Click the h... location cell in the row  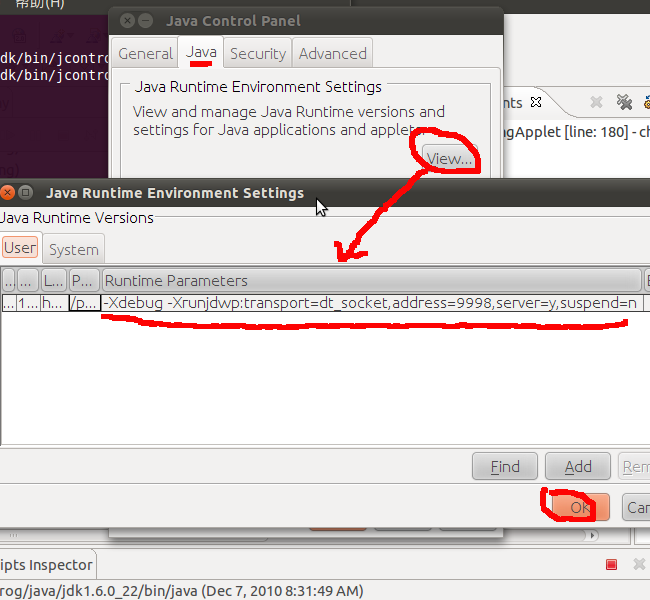pyautogui.click(x=54, y=303)
